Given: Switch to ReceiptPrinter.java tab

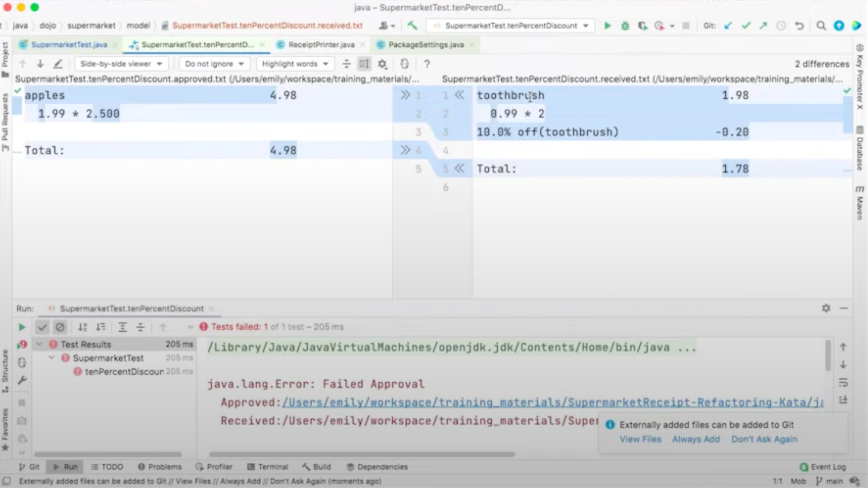Looking at the screenshot, I should tap(321, 45).
